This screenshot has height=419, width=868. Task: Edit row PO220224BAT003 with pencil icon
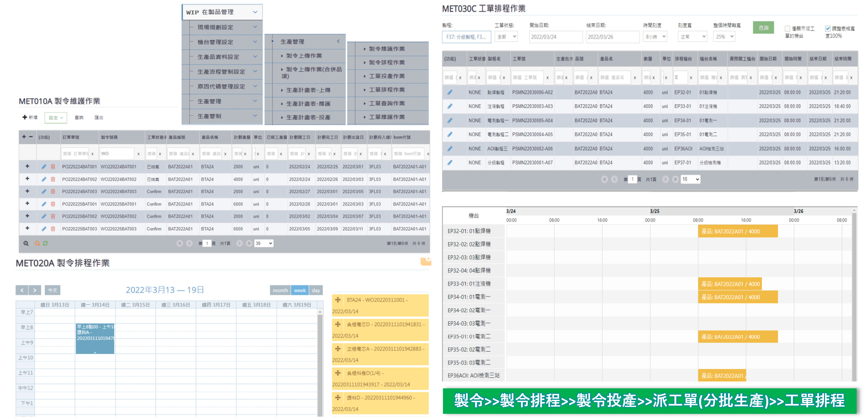click(x=44, y=191)
